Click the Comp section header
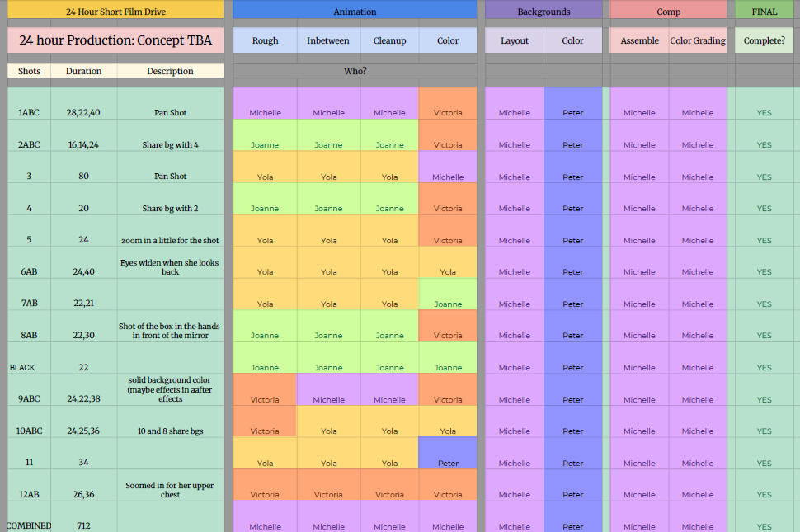 pos(668,12)
